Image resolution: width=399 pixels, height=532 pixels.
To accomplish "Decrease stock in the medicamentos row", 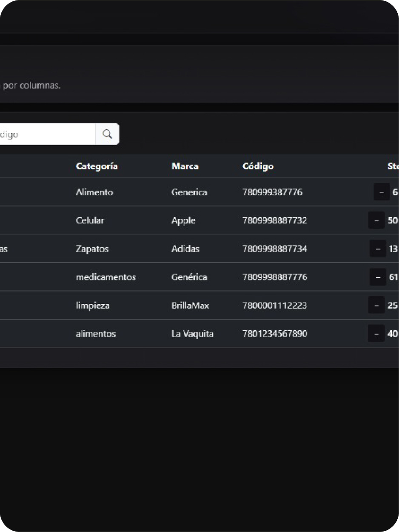I will 377,277.
